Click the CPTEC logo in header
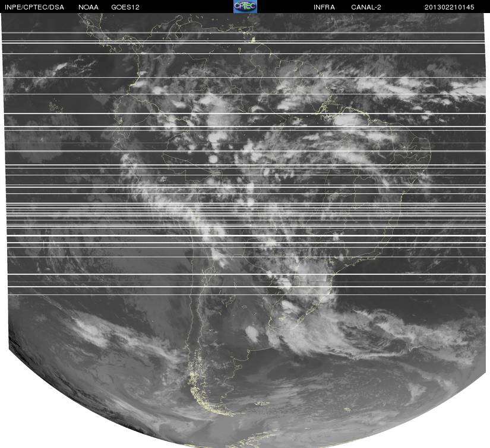The width and height of the screenshot is (490, 448). coord(245,7)
